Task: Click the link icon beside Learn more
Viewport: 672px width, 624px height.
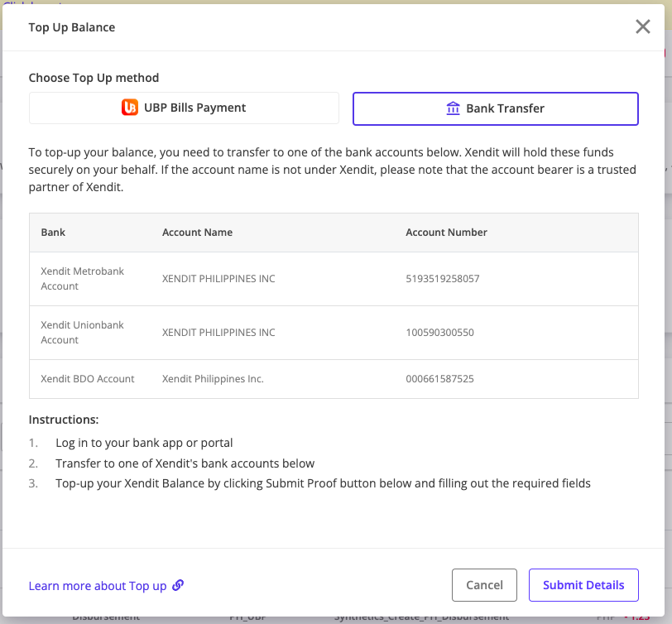Action: (178, 585)
